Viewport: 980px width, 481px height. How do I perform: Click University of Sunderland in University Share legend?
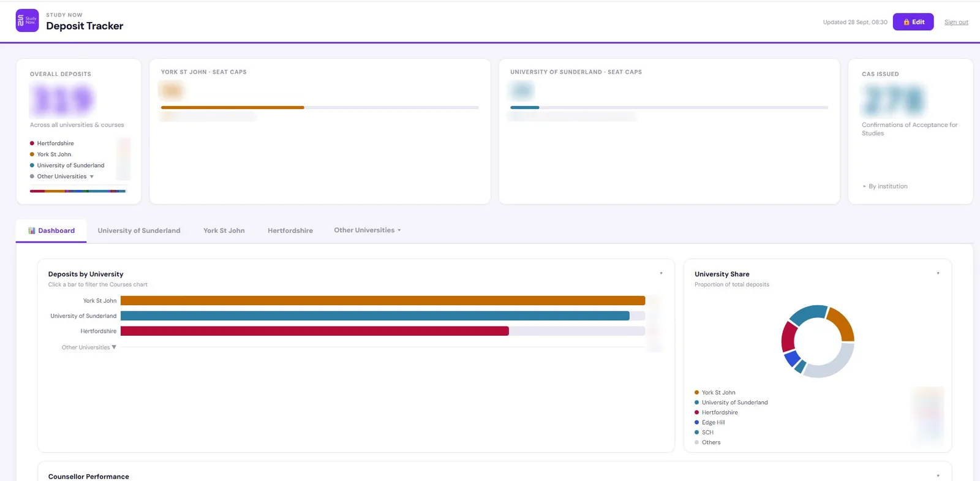(x=731, y=403)
